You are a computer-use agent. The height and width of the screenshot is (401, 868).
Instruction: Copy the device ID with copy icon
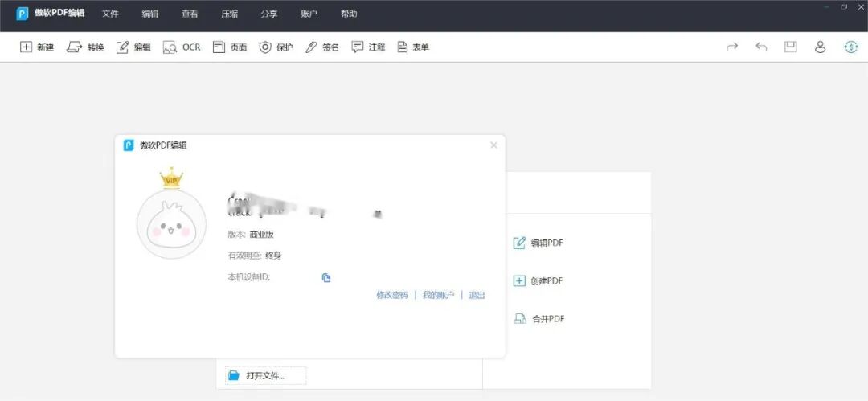tap(326, 277)
